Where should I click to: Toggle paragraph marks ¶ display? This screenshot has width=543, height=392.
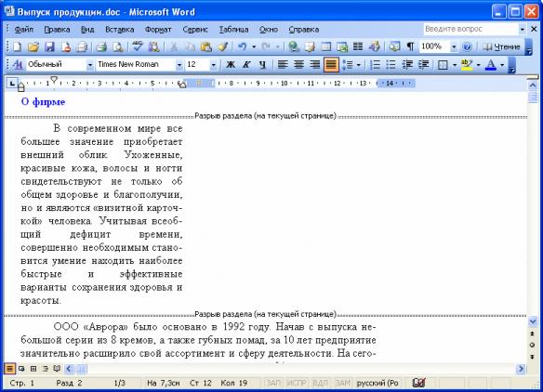(410, 46)
